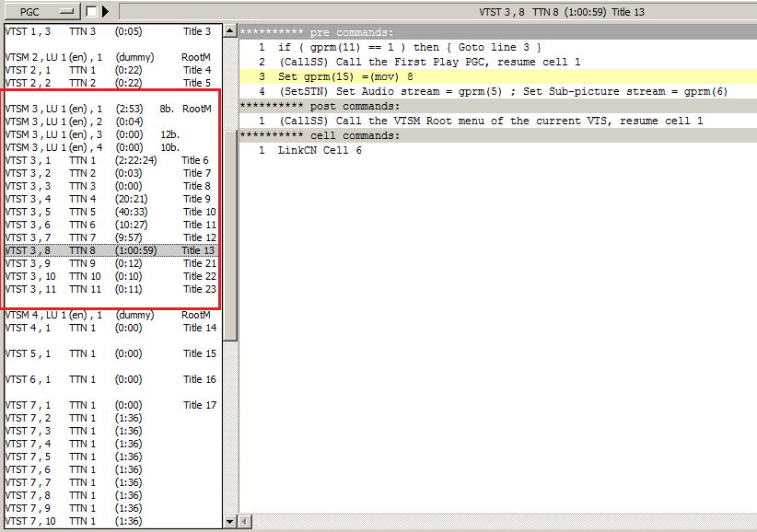This screenshot has height=532, width=757.
Task: Select VTSM 4, LU 1 (en), 1 RootM row
Action: [x=112, y=316]
